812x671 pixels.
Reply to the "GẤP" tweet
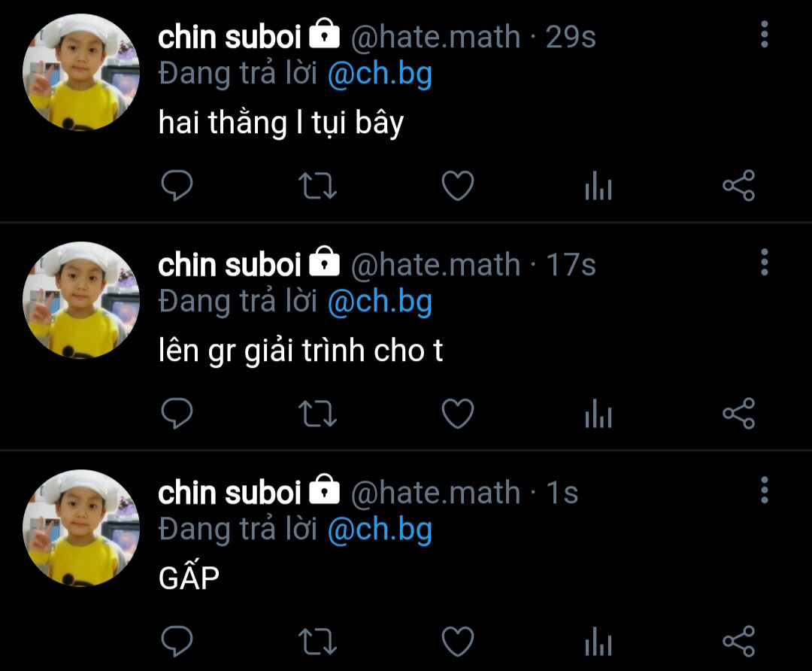[177, 641]
